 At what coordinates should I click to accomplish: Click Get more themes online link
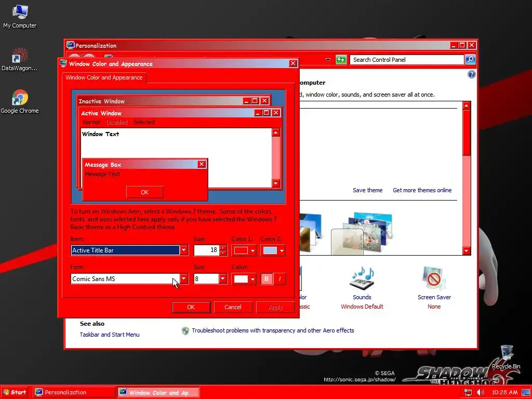coord(422,190)
